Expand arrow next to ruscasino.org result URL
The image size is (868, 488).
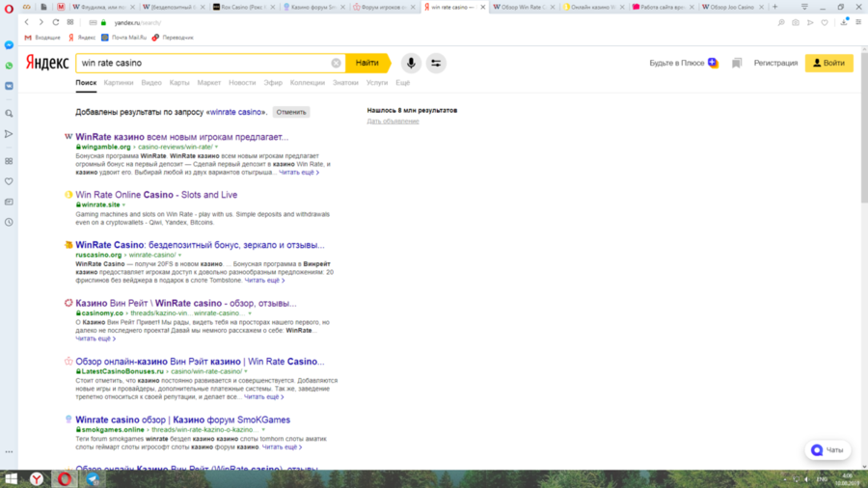point(180,255)
